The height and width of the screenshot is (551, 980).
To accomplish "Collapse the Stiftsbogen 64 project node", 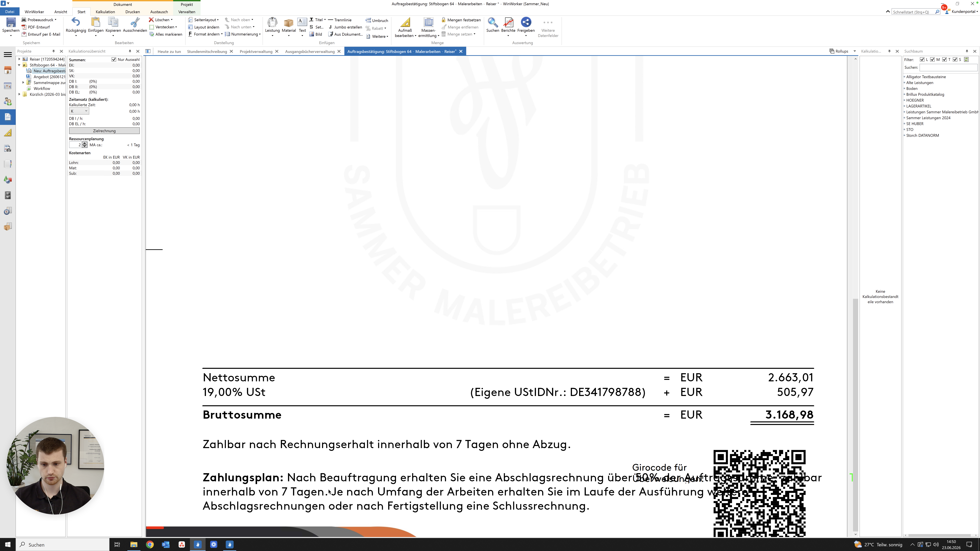I will point(19,65).
